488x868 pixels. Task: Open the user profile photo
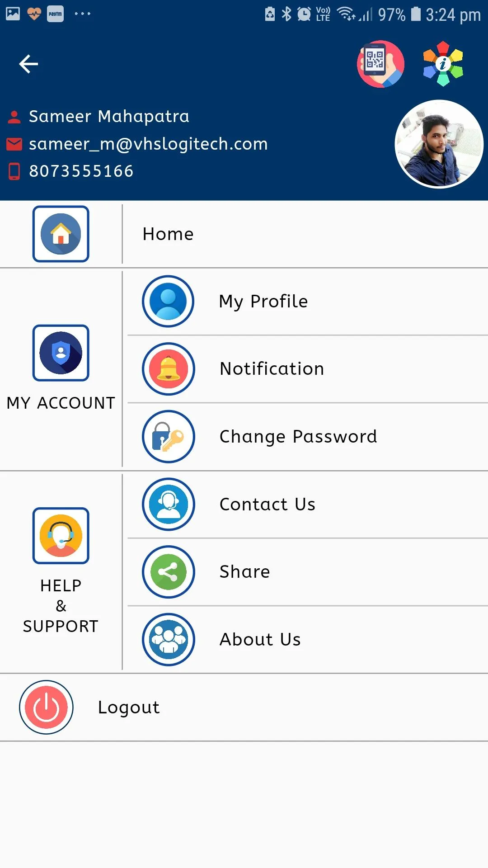[x=439, y=144]
